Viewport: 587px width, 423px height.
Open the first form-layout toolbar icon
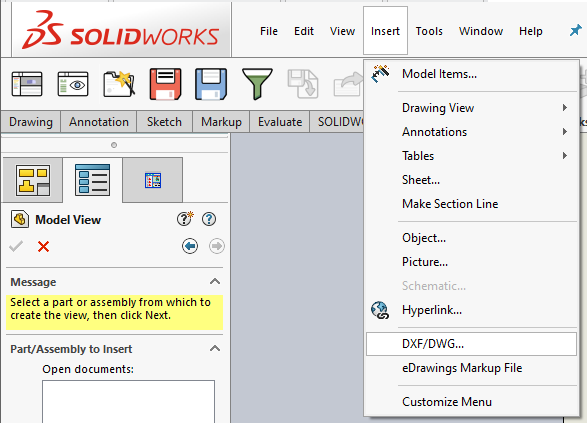(x=27, y=84)
